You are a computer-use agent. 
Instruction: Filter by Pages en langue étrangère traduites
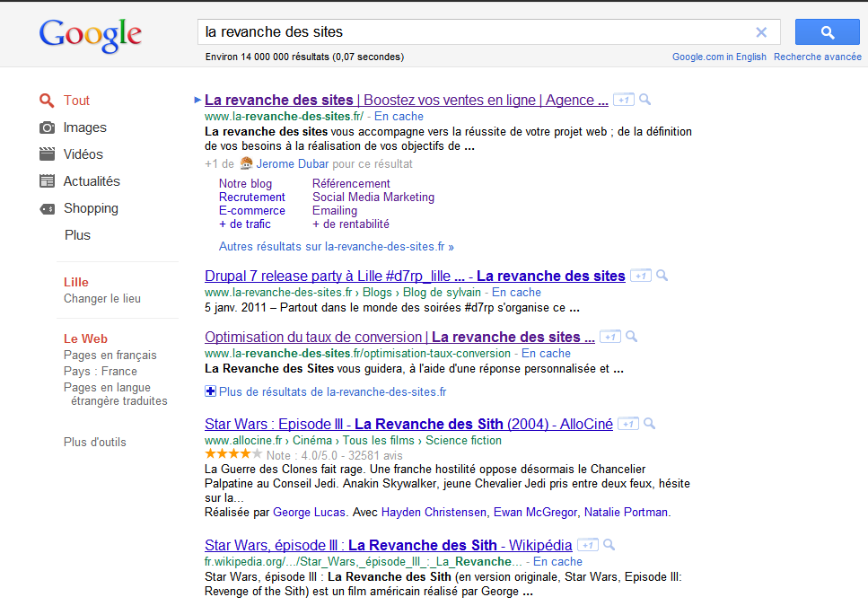[115, 394]
